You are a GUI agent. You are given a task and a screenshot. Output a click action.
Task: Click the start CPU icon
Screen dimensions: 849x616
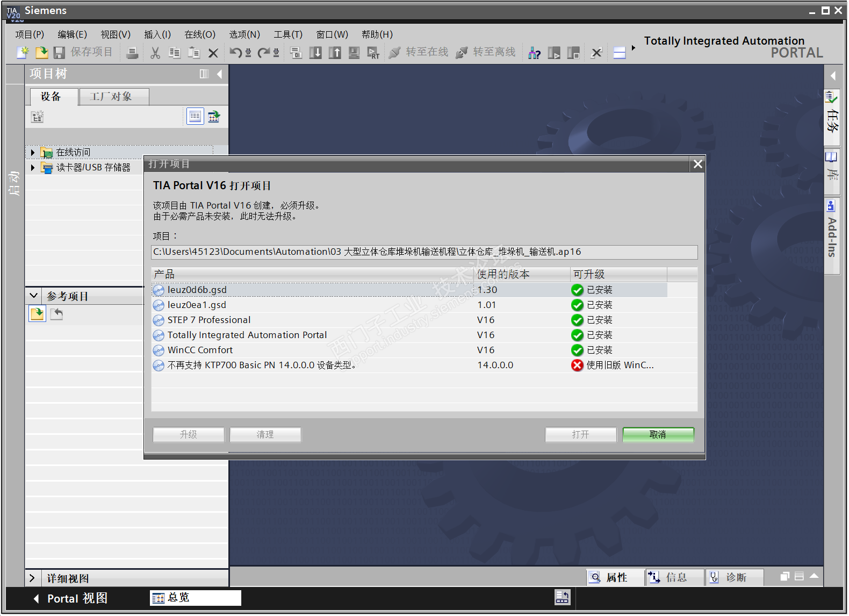pos(553,53)
